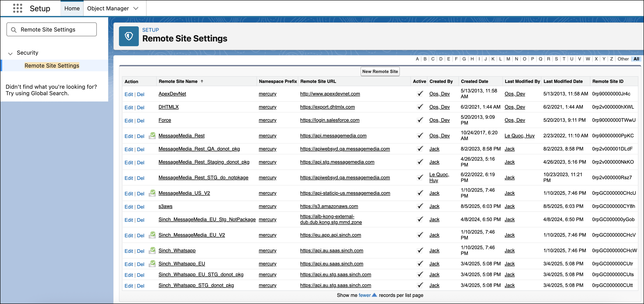Click the package icon beside Sinch_Whatsapp_EU

pyautogui.click(x=152, y=263)
